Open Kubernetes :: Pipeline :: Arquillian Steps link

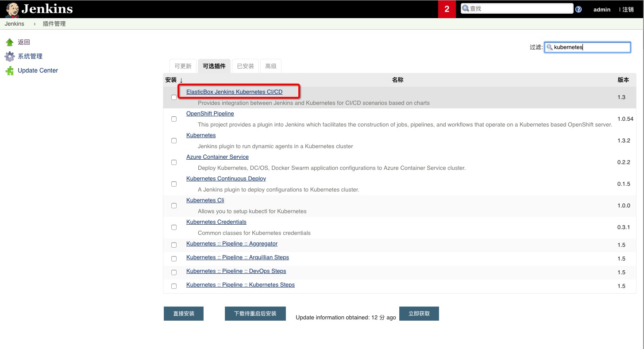click(238, 257)
